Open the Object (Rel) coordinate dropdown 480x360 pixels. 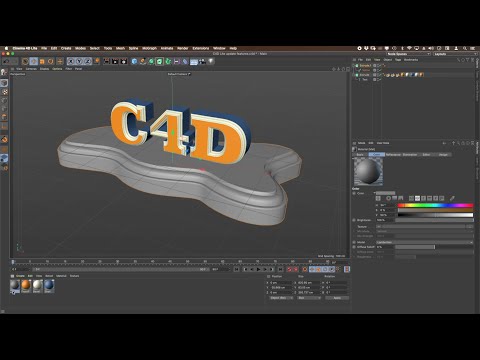point(282,298)
